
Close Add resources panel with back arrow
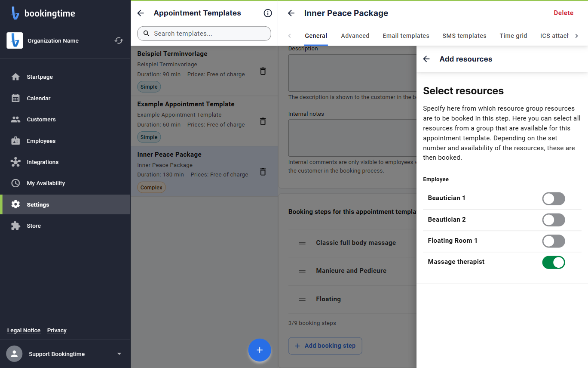coord(426,59)
